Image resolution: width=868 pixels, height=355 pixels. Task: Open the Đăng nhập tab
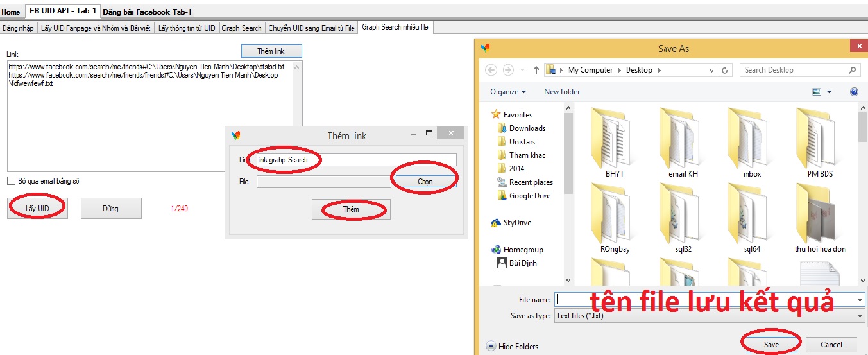(x=18, y=28)
